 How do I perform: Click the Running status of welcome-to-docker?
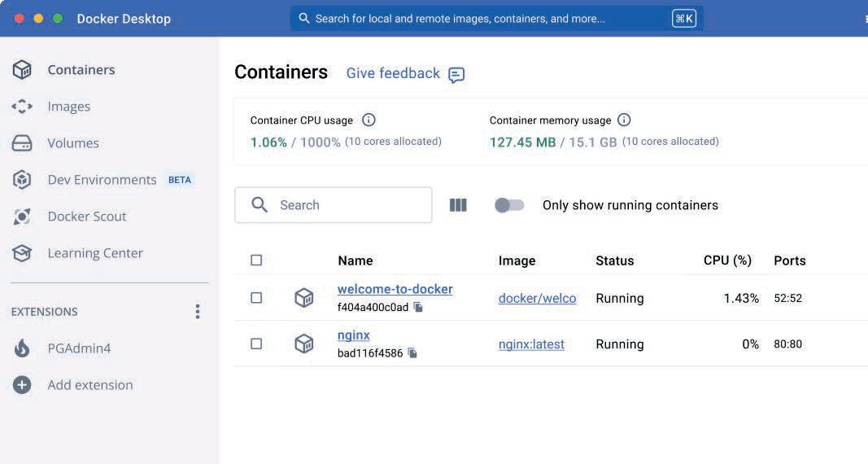pyautogui.click(x=619, y=298)
